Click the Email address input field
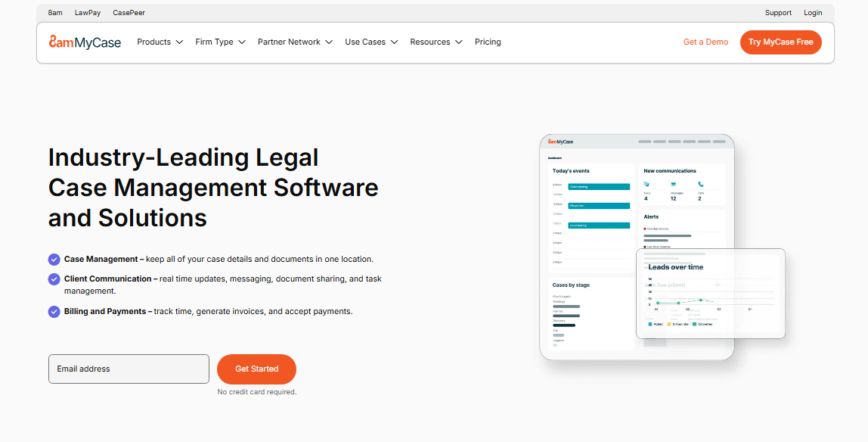Screen dimensions: 868x442 coord(129,369)
